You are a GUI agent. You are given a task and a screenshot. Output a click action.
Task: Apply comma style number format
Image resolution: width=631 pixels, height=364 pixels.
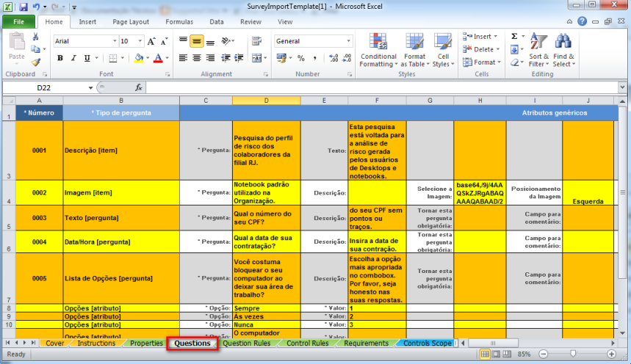click(x=314, y=58)
